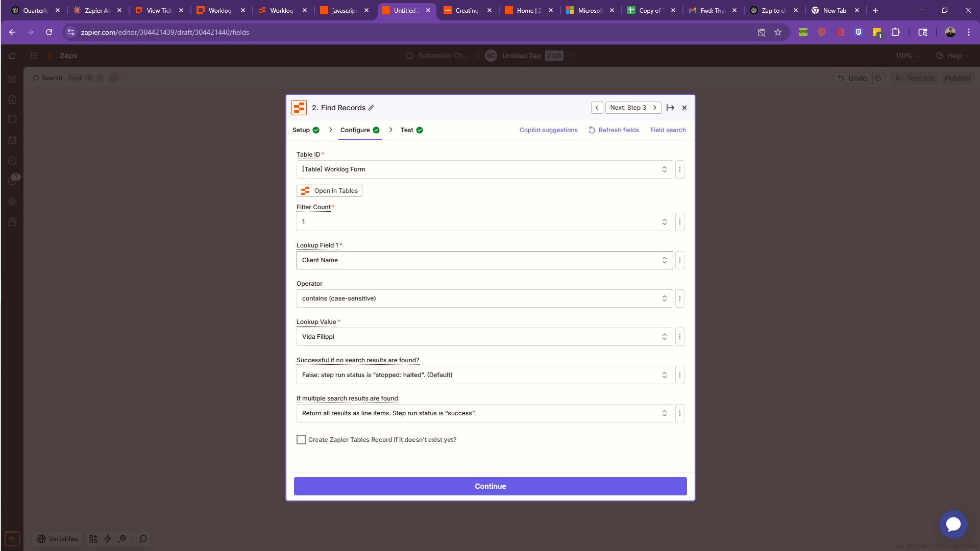Screen dimensions: 980x551
Task: Click the browser address bar URL
Action: [x=165, y=32]
